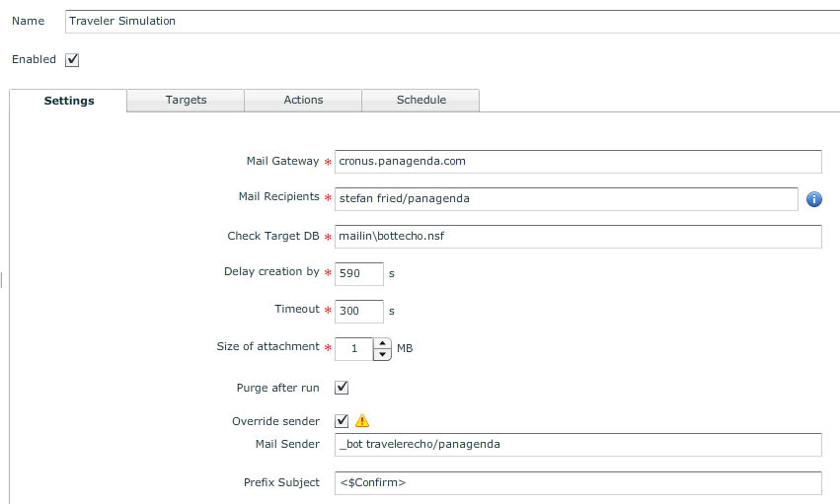Focus the Mail Gateway input field
The image size is (840, 504).
tap(577, 161)
